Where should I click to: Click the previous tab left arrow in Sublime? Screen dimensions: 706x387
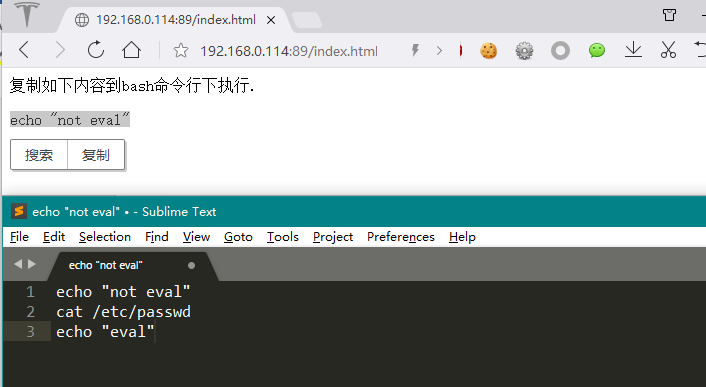click(18, 264)
